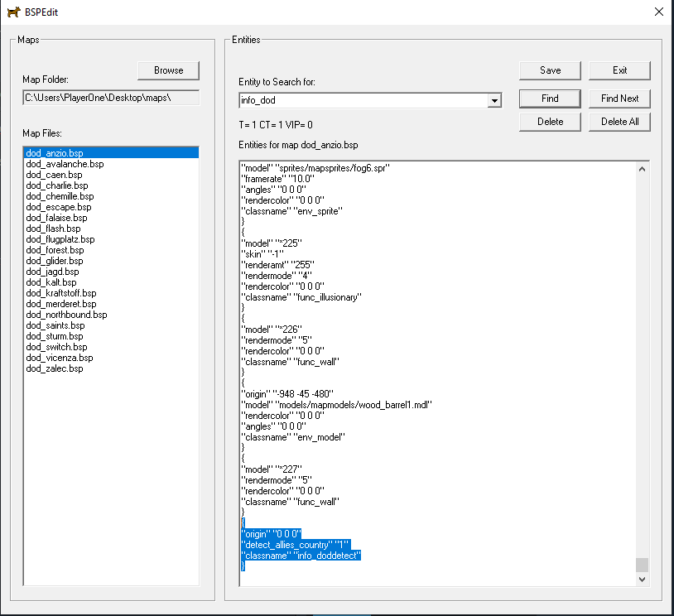Click the func_illusionary classname line
Screen dimensions: 674x616
point(301,297)
